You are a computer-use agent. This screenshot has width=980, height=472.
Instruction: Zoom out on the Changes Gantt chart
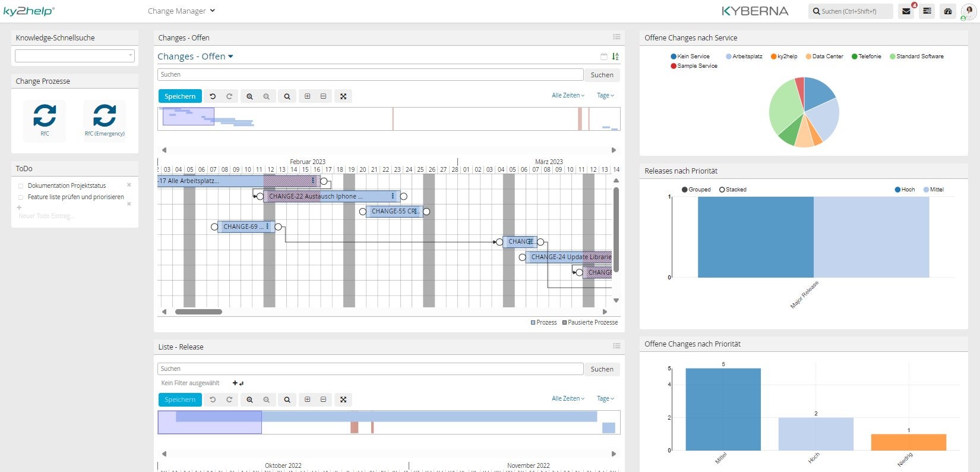click(x=266, y=96)
